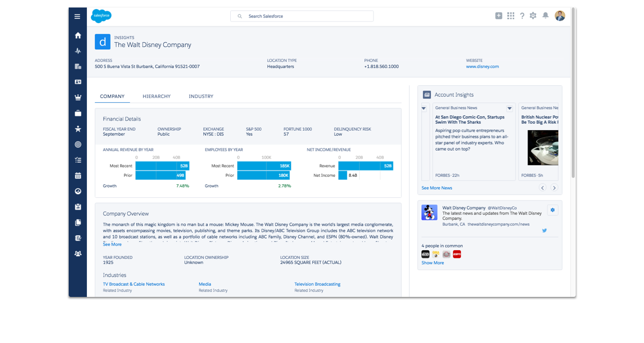Go to previous news with left chevron

click(543, 188)
